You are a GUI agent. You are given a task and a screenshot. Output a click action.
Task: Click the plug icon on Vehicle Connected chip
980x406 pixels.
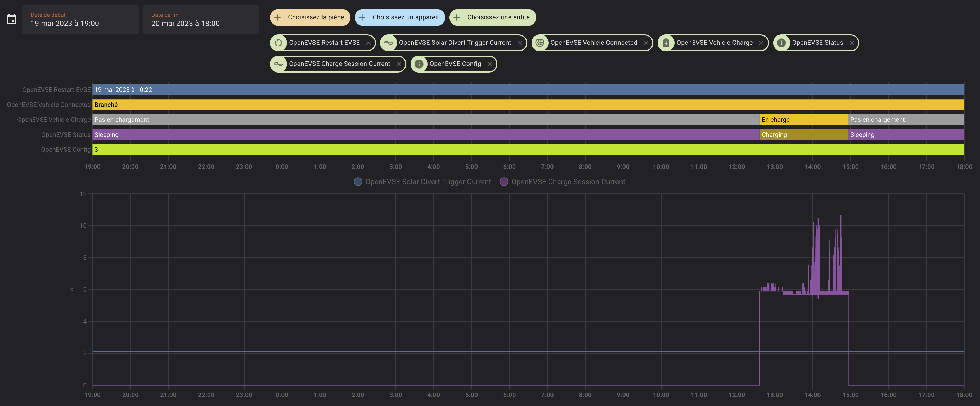tap(540, 43)
